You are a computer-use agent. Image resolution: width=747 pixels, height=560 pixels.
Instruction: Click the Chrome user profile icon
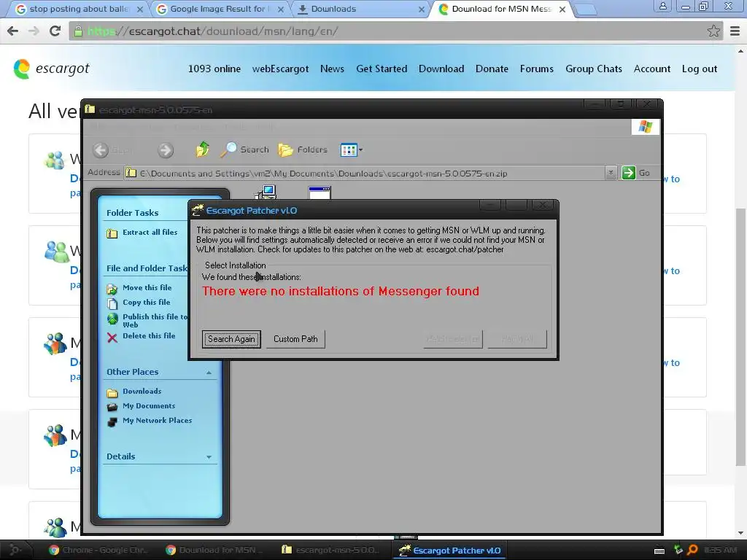coord(662,7)
